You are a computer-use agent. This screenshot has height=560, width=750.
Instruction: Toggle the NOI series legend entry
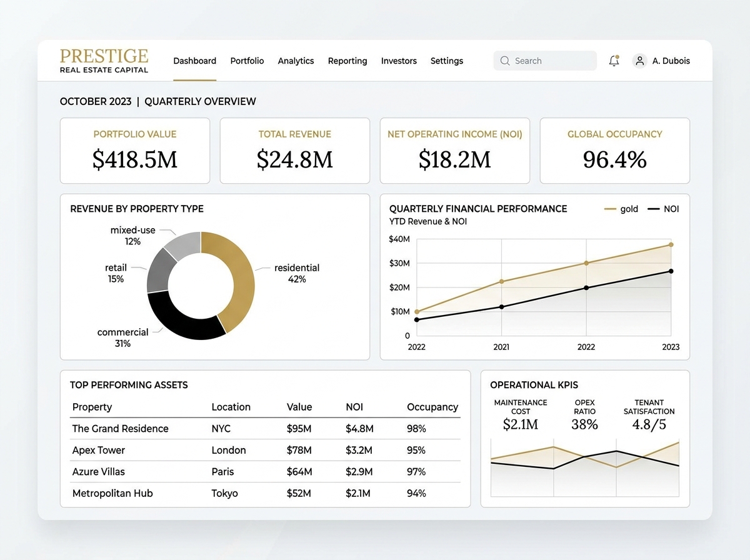coord(663,209)
